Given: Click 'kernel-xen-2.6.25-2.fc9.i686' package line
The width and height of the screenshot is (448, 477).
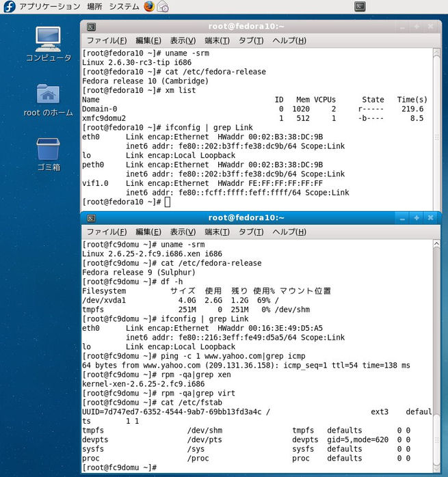Looking at the screenshot, I should coord(144,384).
